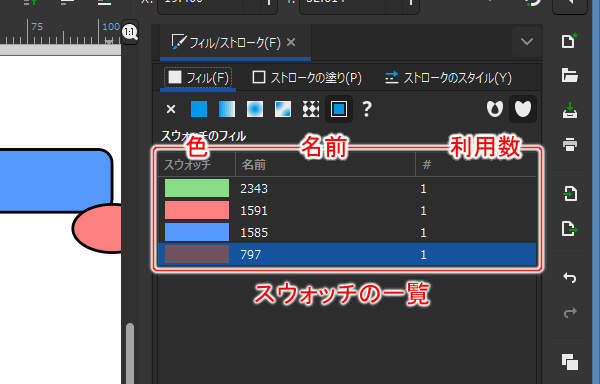Screen dimensions: 600x384
Task: Choose the pattern fill checkerboard button
Action: coord(311,109)
